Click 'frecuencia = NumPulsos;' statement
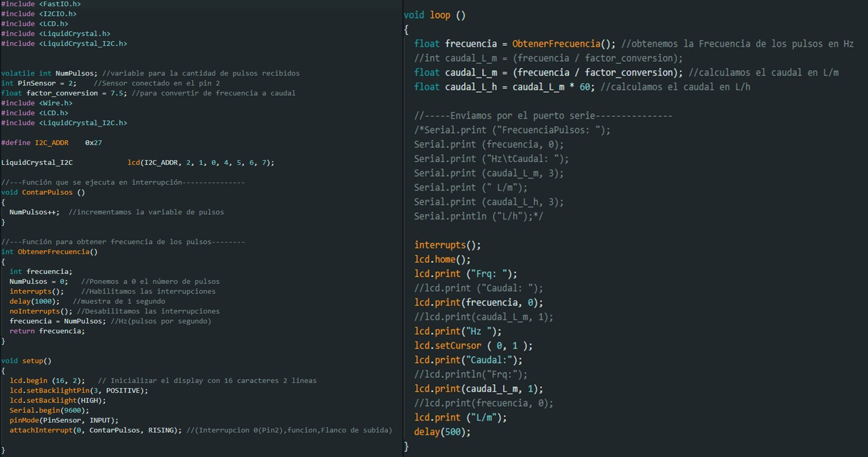The height and width of the screenshot is (457, 868). (x=58, y=321)
